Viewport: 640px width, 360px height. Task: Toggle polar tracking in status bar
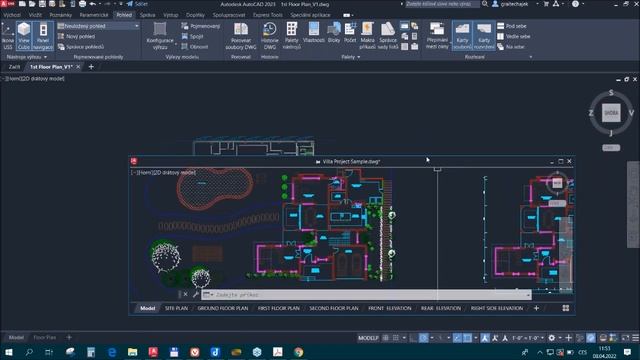pyautogui.click(x=424, y=338)
